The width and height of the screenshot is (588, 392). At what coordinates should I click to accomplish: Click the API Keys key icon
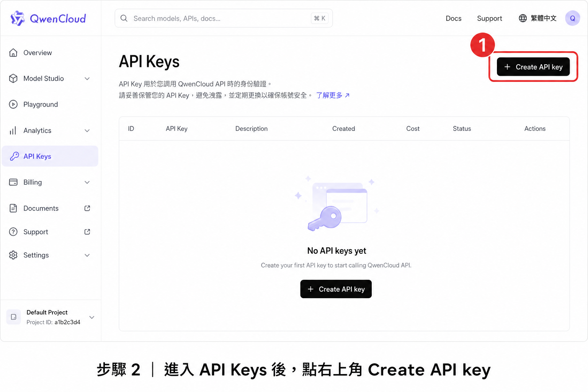14,156
